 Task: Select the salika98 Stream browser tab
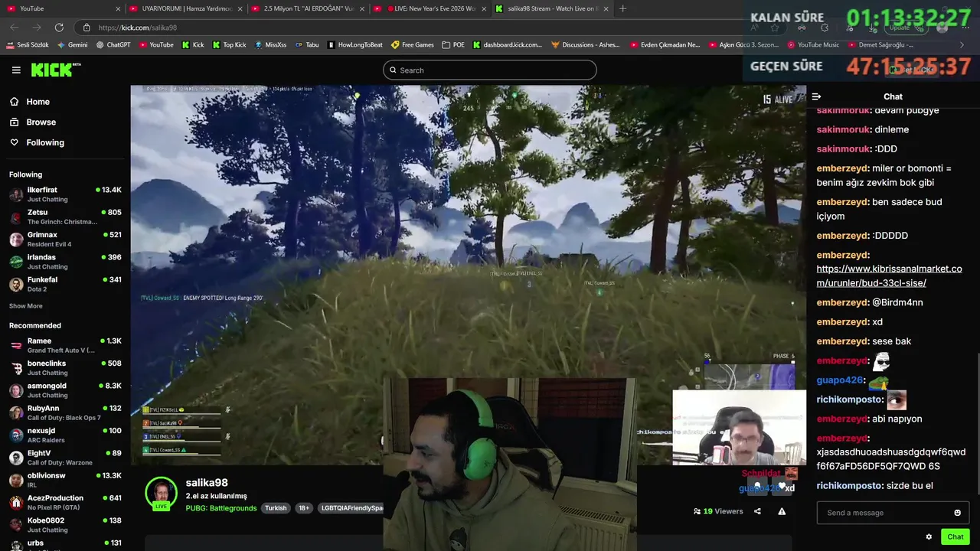tap(551, 8)
